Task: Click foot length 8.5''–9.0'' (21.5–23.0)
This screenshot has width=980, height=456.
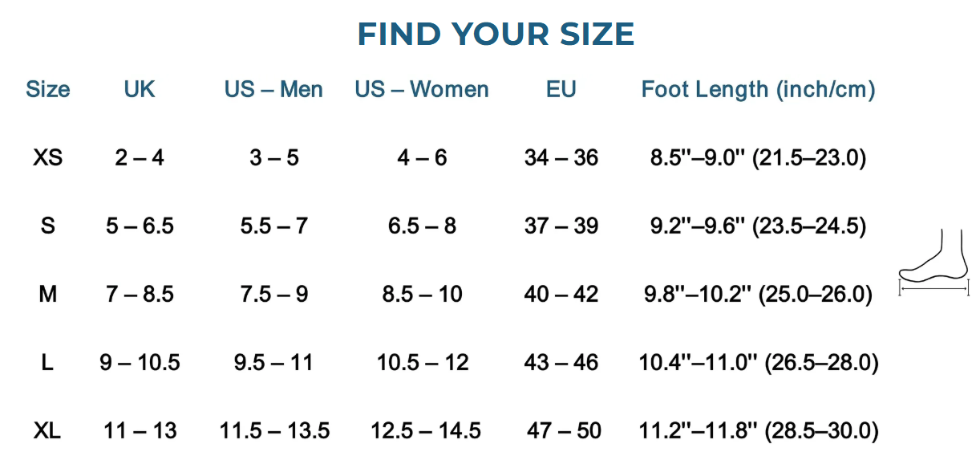Action: click(x=758, y=157)
